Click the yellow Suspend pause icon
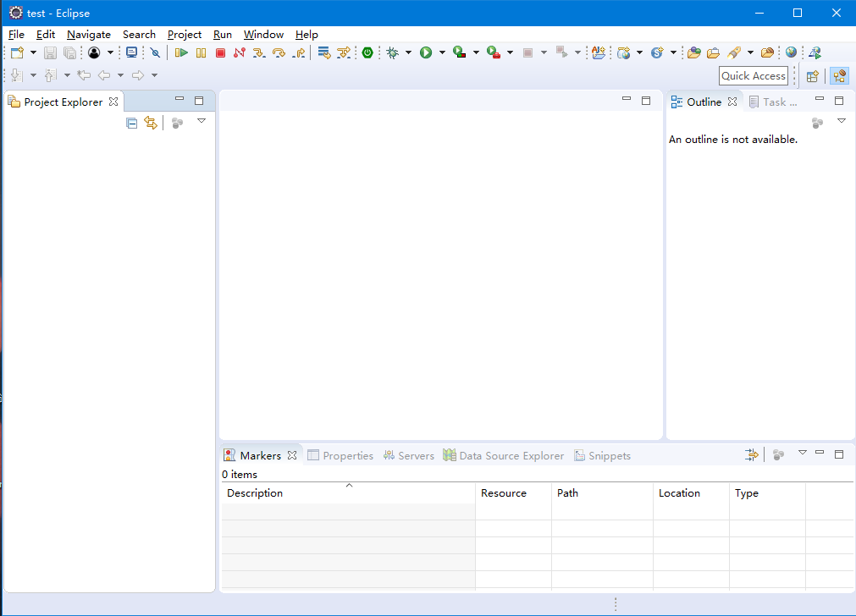Screen dimensions: 856x616 click(201, 52)
